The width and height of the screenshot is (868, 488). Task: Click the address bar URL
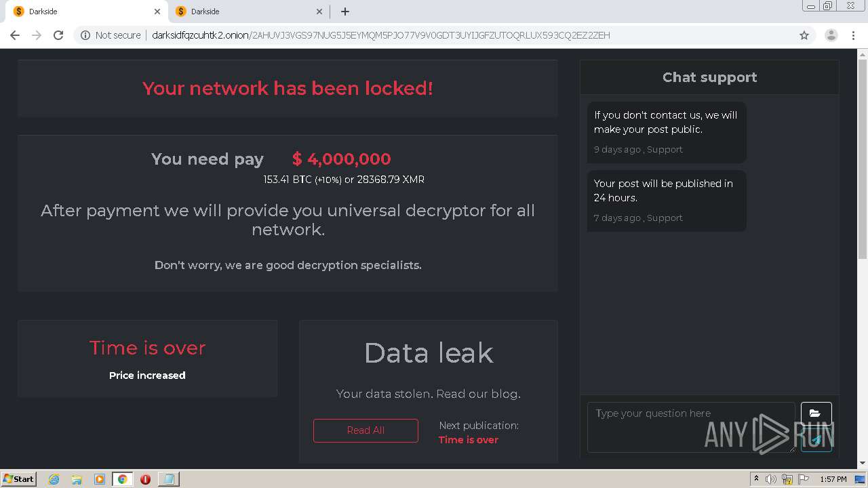click(x=380, y=35)
